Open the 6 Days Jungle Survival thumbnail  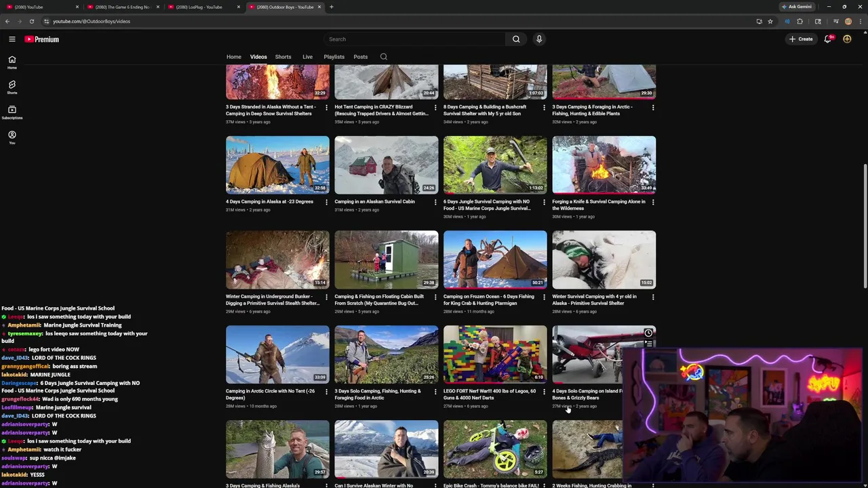tap(495, 165)
